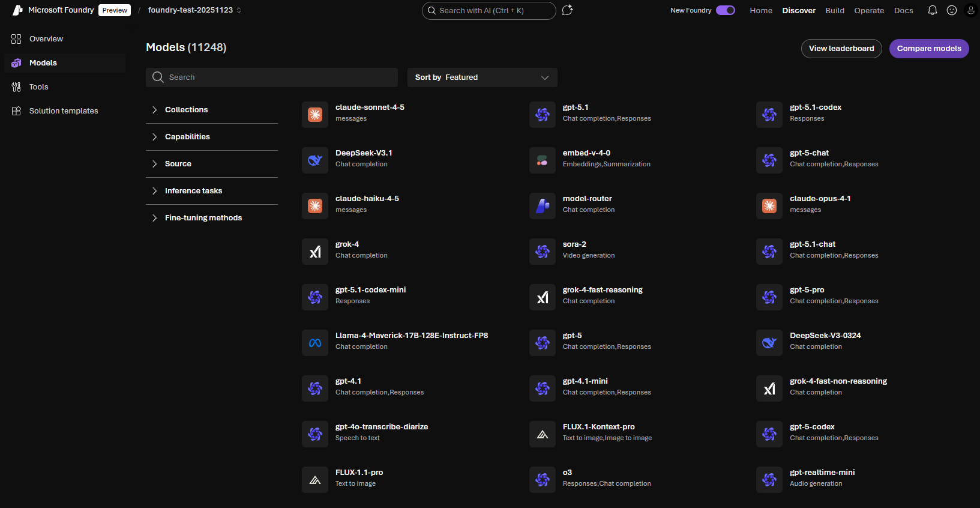Switch to the Build tab
This screenshot has width=980, height=508.
pyautogui.click(x=835, y=11)
